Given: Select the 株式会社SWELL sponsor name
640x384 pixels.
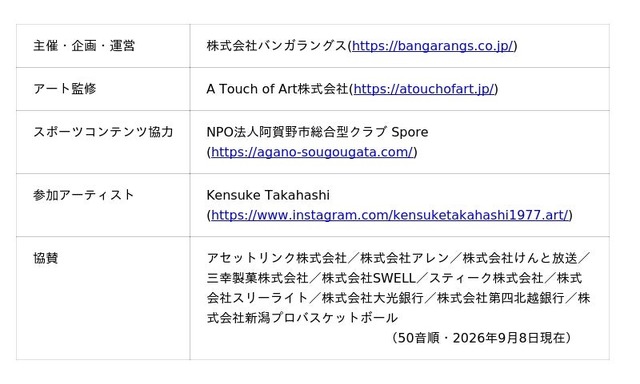Looking at the screenshot, I should tap(369, 278).
